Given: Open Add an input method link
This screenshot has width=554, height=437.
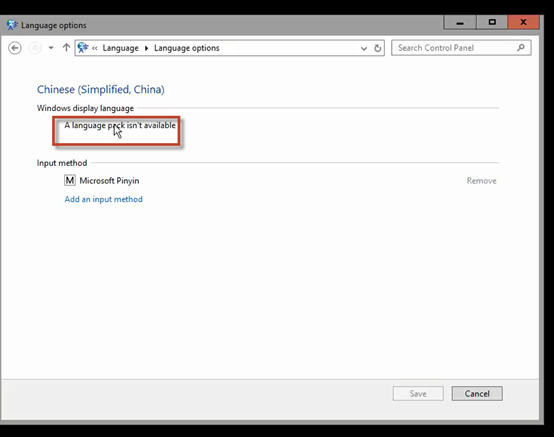Looking at the screenshot, I should [x=104, y=199].
